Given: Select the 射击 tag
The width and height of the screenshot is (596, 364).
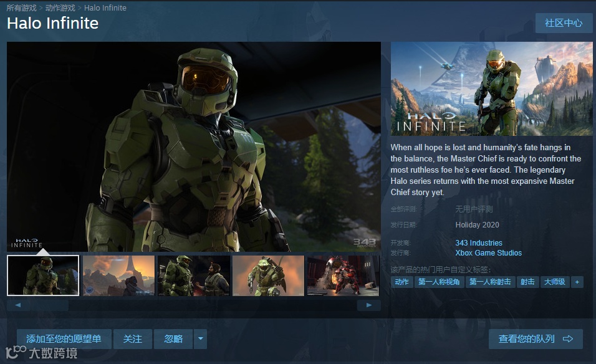Looking at the screenshot, I should click(x=527, y=282).
